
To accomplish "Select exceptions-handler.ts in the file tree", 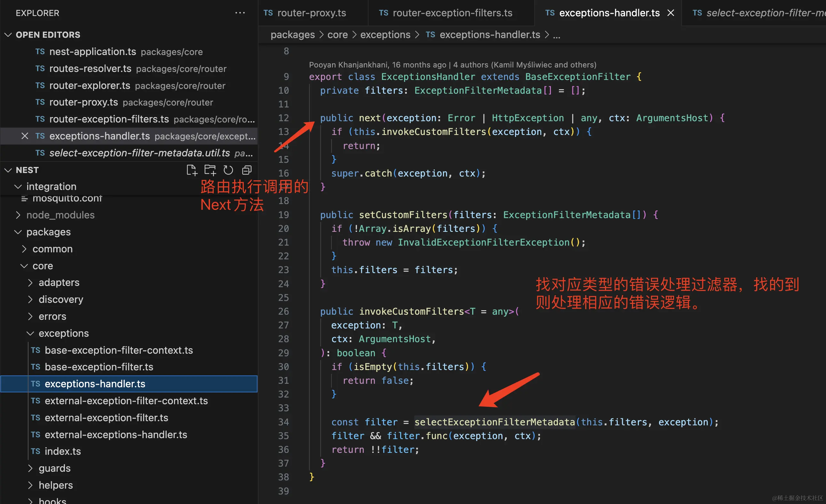I will (x=129, y=384).
